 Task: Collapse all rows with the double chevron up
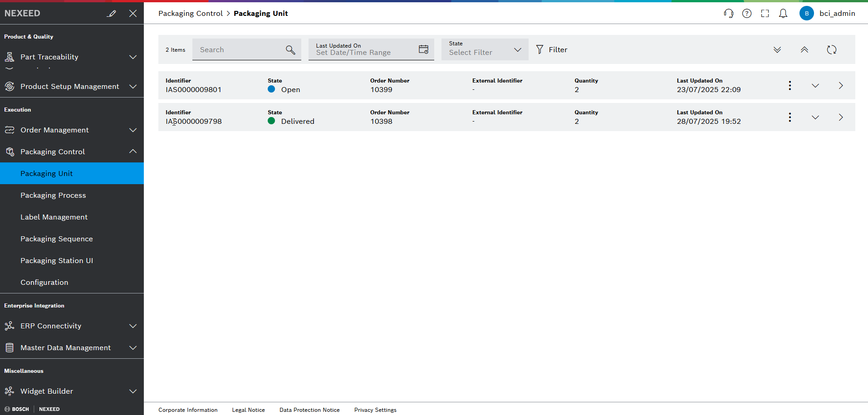click(804, 49)
